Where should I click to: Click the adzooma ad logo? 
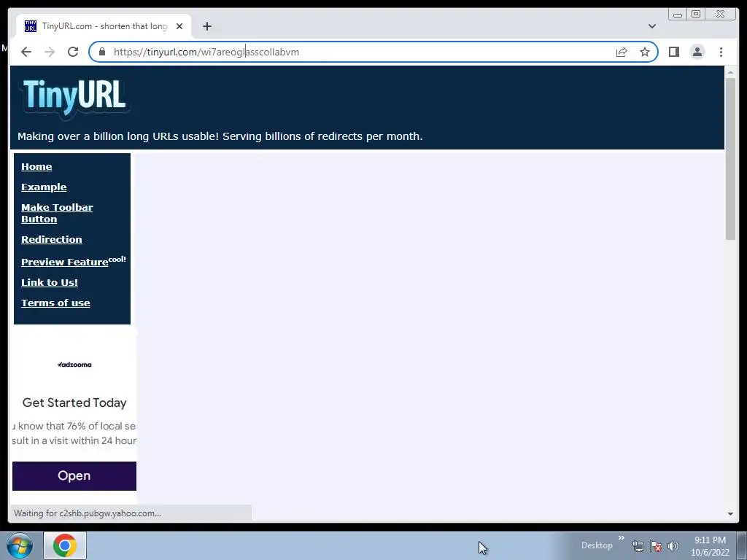[x=75, y=365]
